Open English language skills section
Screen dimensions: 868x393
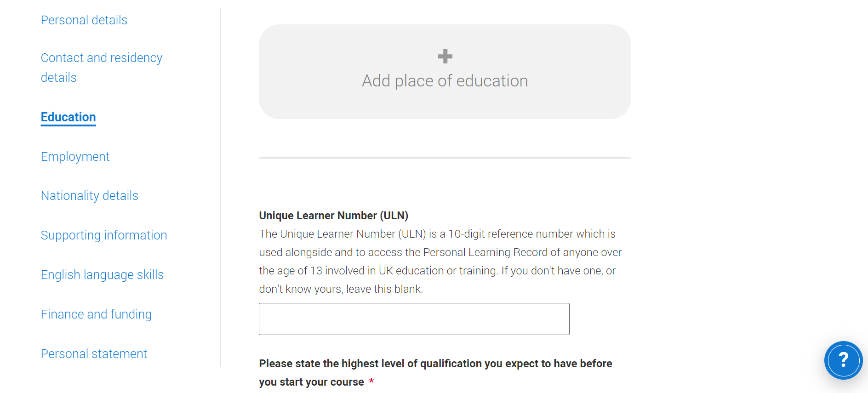pos(102,275)
